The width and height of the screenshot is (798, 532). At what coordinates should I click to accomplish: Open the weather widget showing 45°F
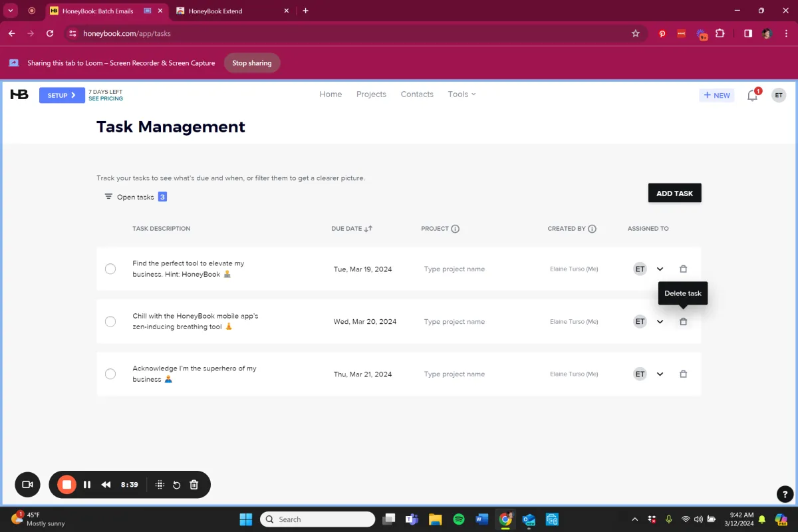pos(38,519)
